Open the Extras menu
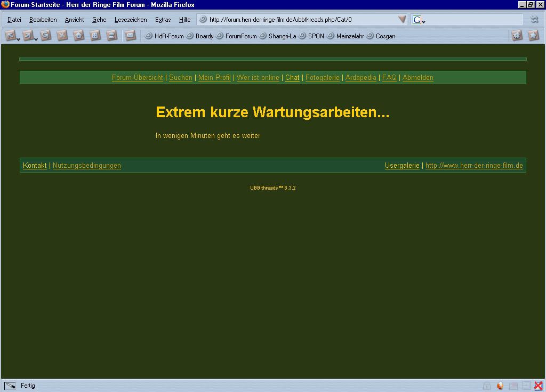 pyautogui.click(x=163, y=20)
